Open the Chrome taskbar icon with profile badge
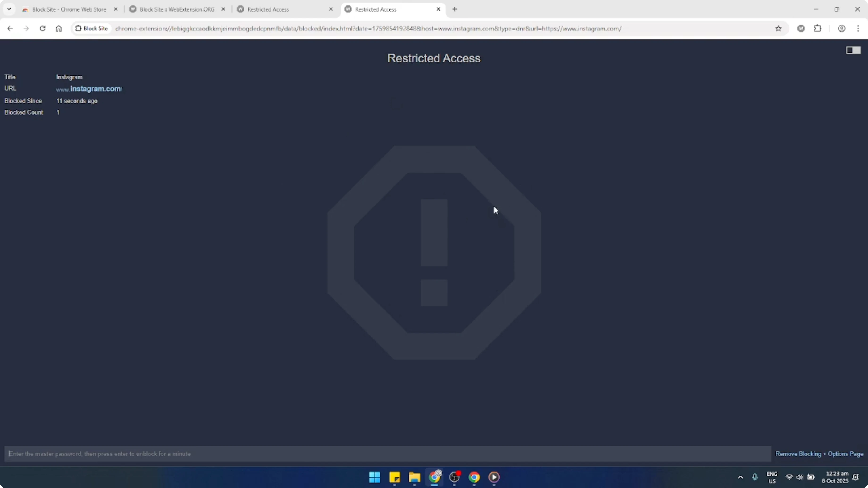Screen dimensions: 868x488 tap(435, 477)
